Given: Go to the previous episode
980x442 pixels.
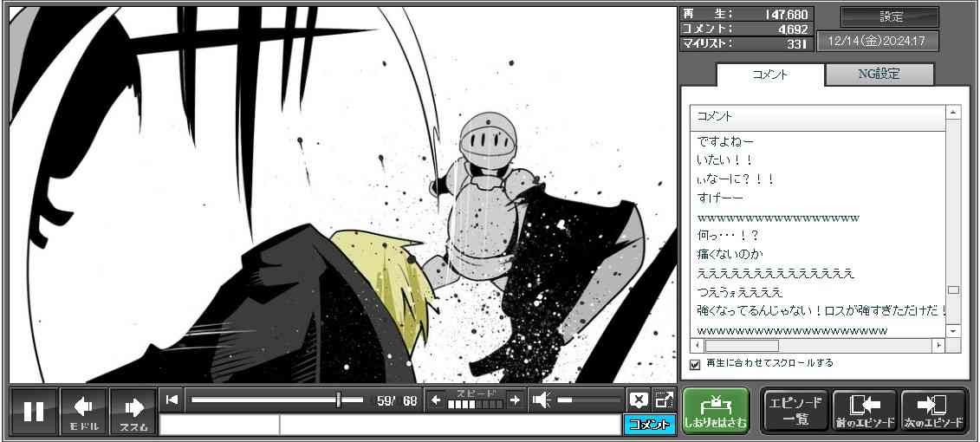Looking at the screenshot, I should point(864,411).
